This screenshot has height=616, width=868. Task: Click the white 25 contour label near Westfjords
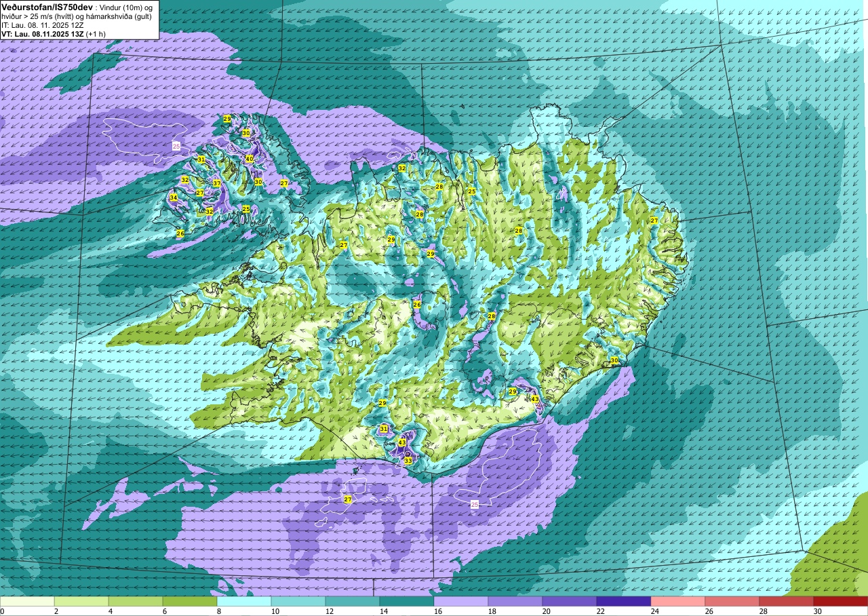coord(176,146)
